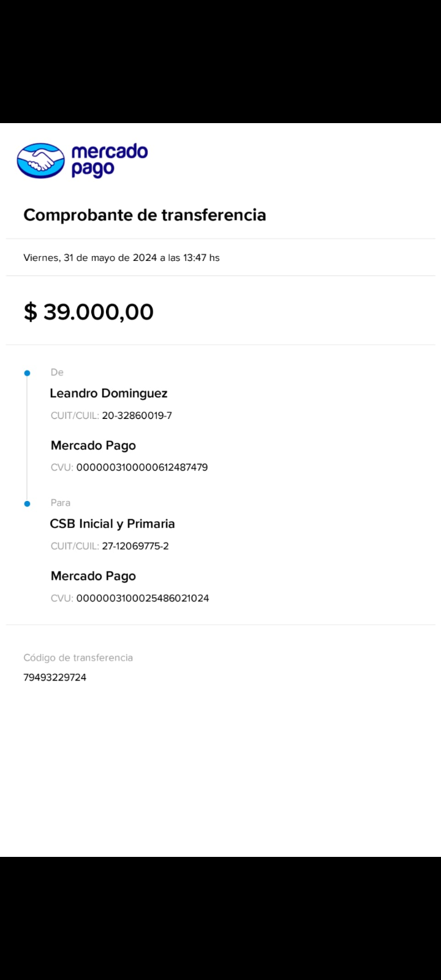Select transfer code 79493229724
Image resolution: width=441 pixels, height=980 pixels.
click(55, 677)
